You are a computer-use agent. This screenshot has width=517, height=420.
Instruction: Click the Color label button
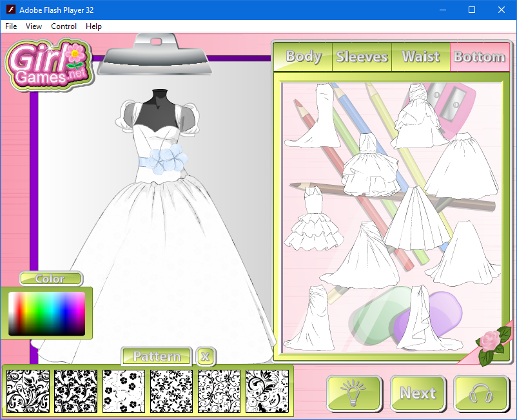(50, 279)
